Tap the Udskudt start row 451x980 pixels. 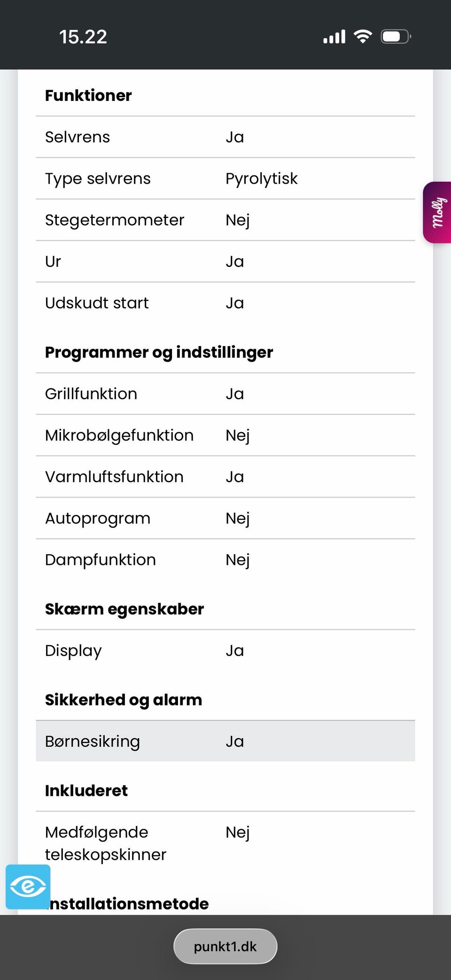[x=225, y=303]
